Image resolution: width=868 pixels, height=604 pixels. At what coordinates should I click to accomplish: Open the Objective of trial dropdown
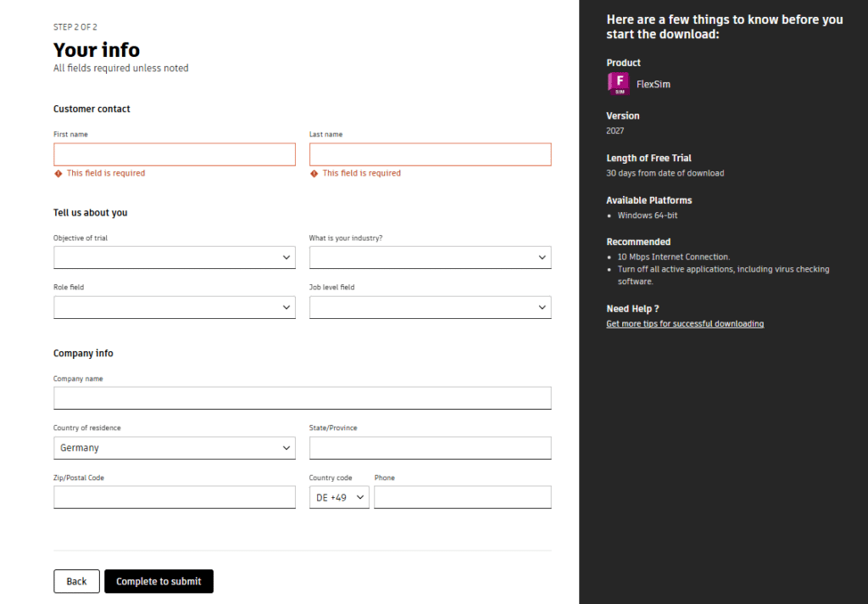(x=175, y=258)
